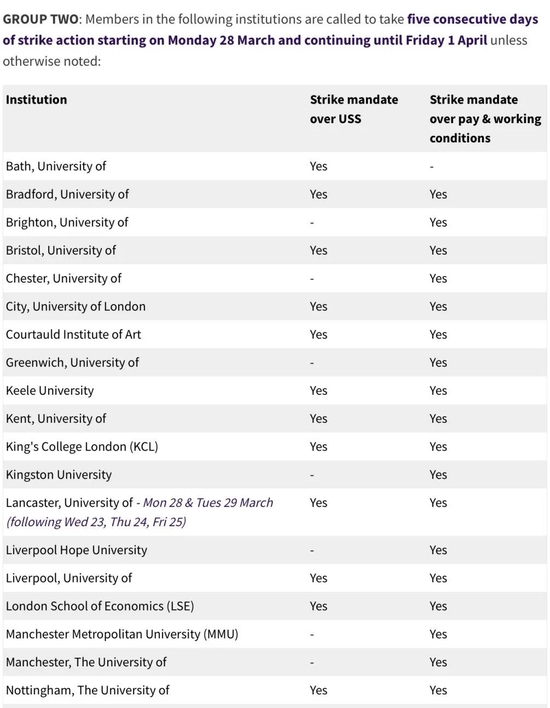Click Bristol, University of institution name
Image resolution: width=550 pixels, height=708 pixels.
point(61,250)
